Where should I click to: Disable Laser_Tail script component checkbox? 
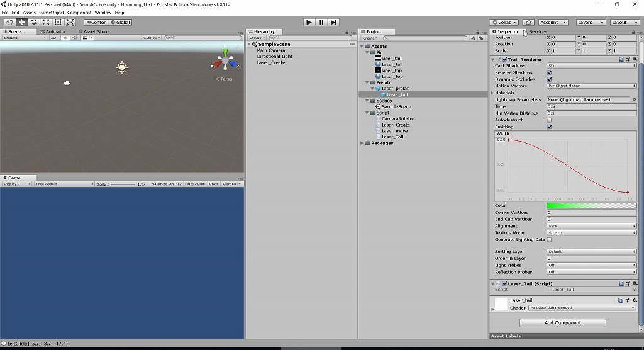[x=504, y=283]
